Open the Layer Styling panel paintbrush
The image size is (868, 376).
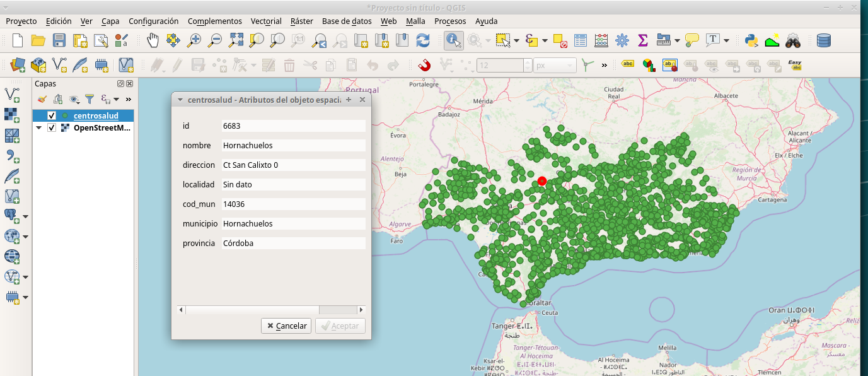(42, 99)
